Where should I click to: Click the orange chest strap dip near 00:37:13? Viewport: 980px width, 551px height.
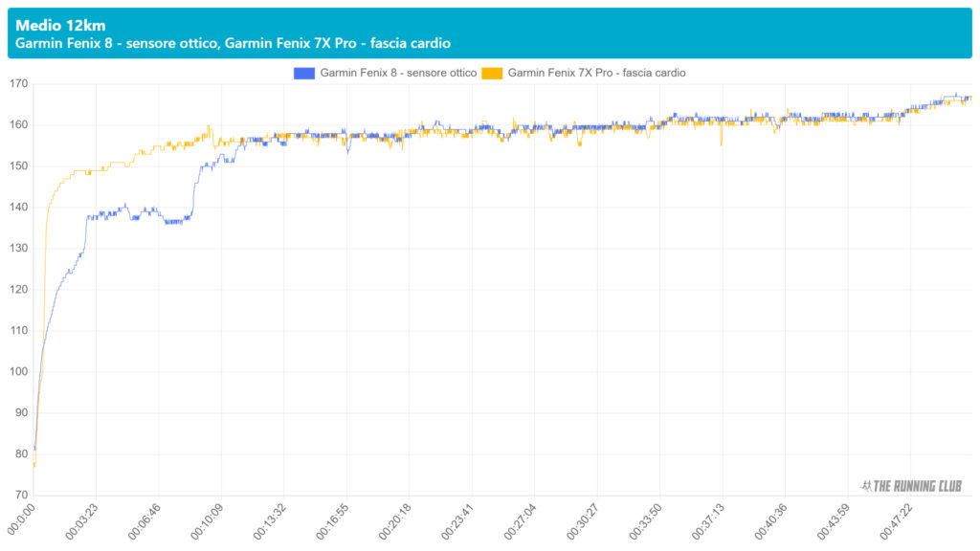coord(722,134)
